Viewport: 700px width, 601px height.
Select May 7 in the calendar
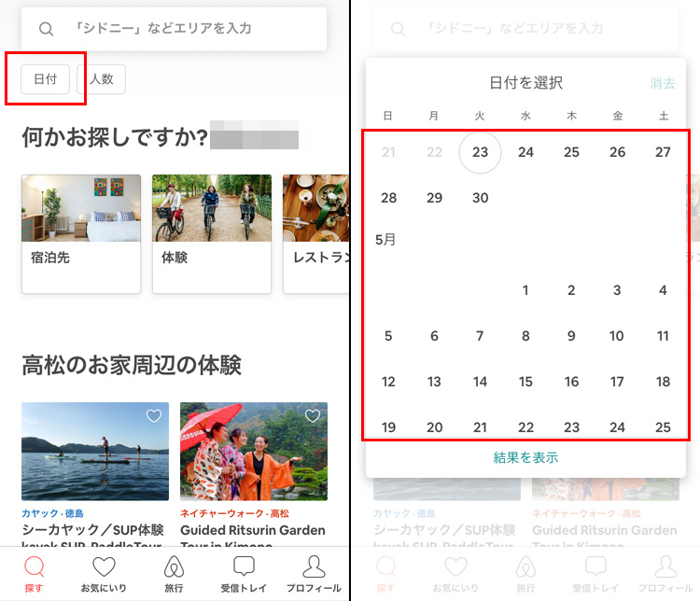(480, 336)
